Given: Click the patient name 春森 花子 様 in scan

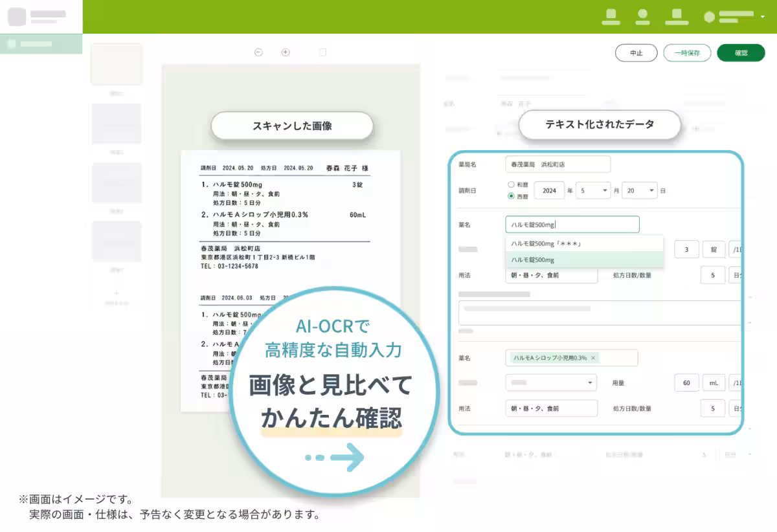Looking at the screenshot, I should pos(348,168).
